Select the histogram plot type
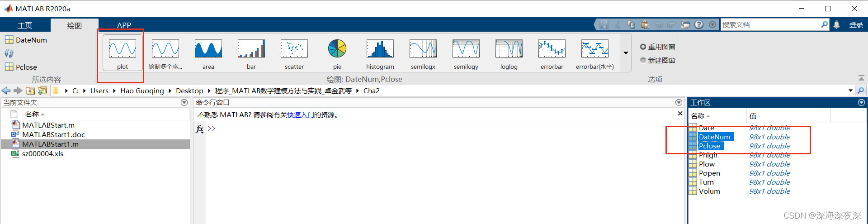The image size is (868, 224). point(380,53)
